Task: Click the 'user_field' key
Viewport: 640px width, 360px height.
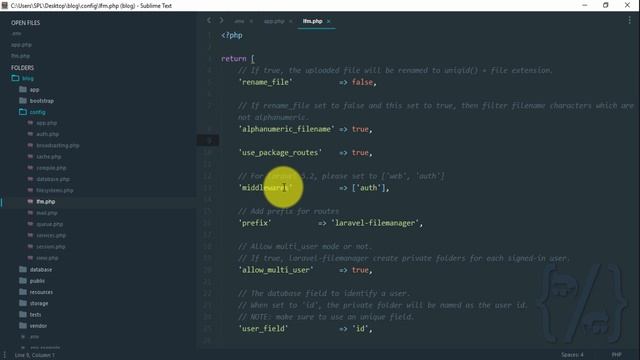Action: tap(263, 329)
